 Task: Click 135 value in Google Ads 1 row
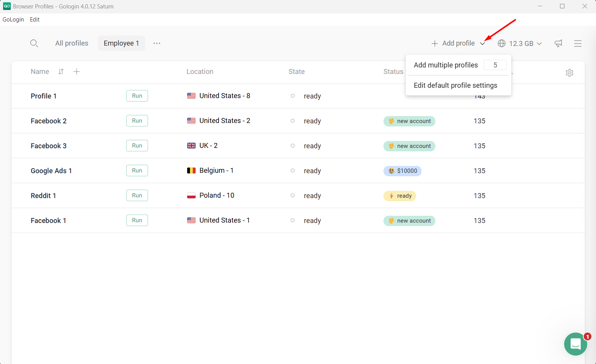coord(479,171)
